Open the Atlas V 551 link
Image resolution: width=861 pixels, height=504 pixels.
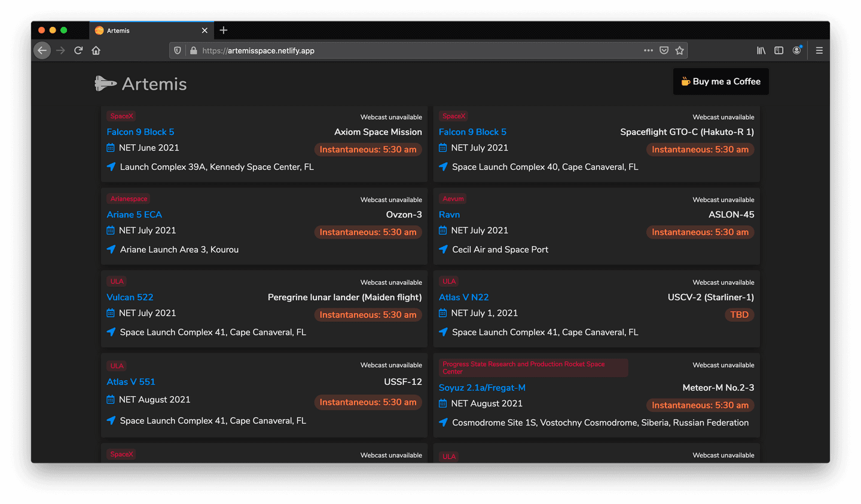pyautogui.click(x=131, y=382)
